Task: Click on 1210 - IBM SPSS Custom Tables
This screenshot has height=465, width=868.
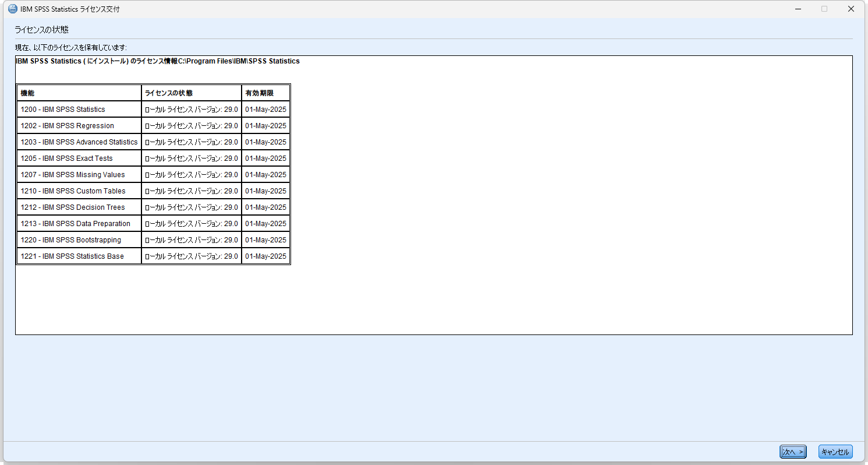Action: 73,191
